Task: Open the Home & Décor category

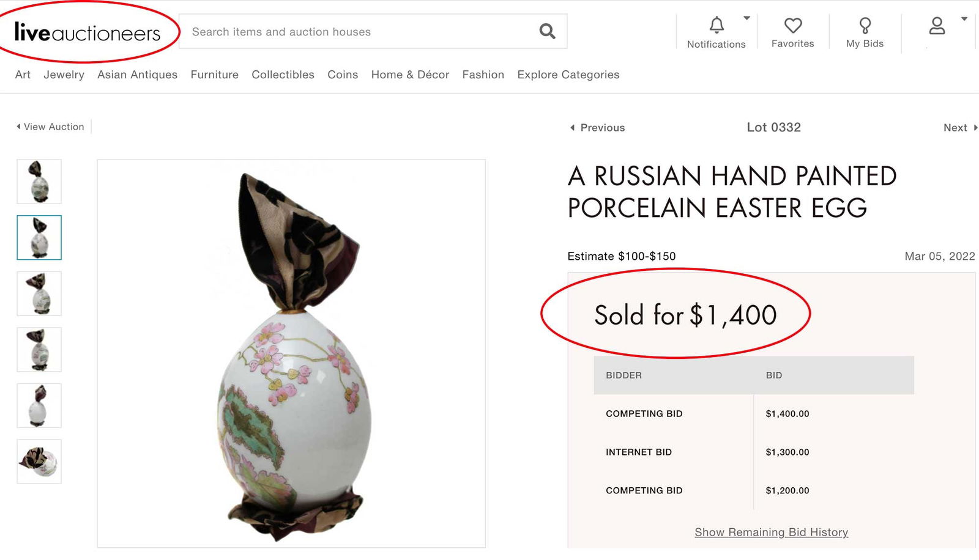Action: (410, 75)
